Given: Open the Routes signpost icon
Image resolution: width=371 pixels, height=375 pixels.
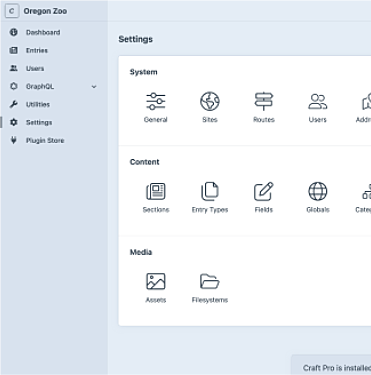Looking at the screenshot, I should 264,101.
